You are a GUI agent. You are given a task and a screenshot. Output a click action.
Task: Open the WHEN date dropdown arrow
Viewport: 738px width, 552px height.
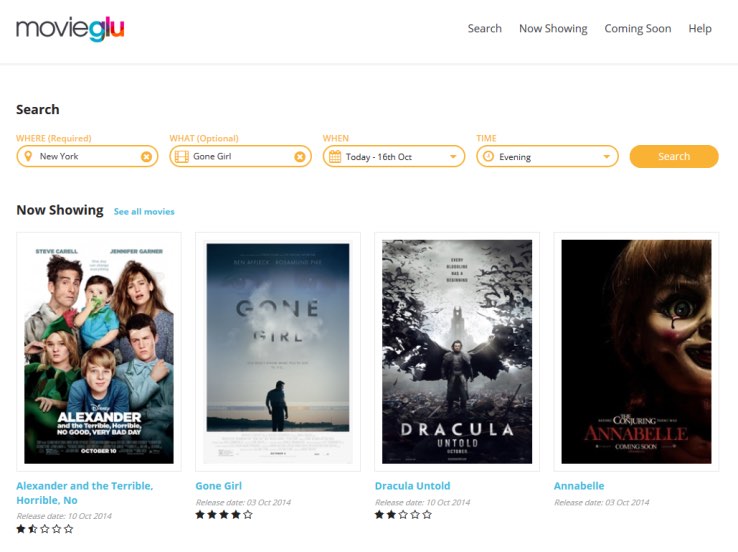point(453,157)
